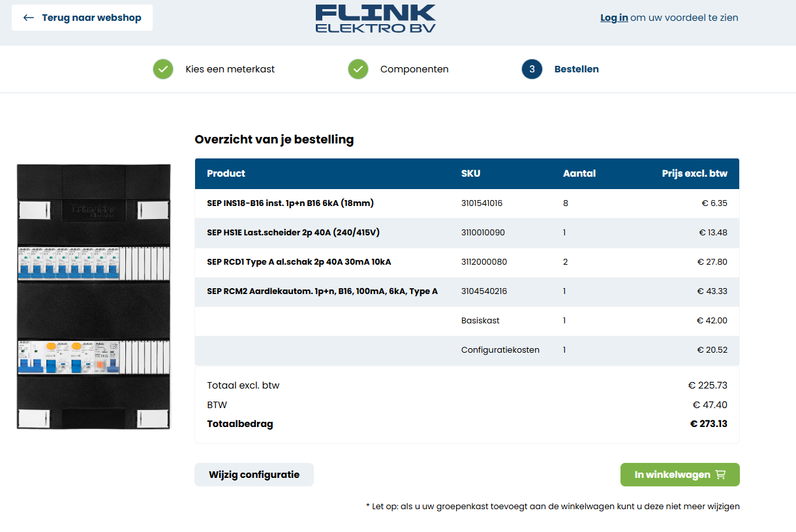Go to the Componenten step
Screen dimensions: 796x532
414,69
